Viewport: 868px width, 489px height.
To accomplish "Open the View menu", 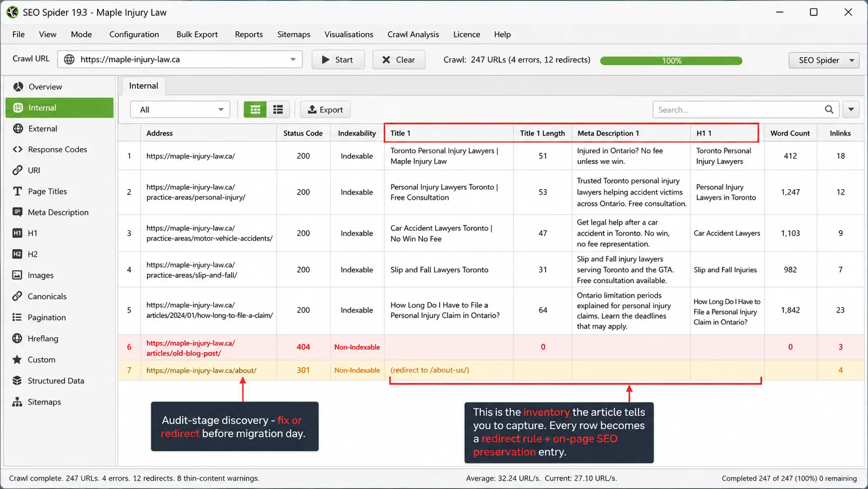I will [48, 34].
